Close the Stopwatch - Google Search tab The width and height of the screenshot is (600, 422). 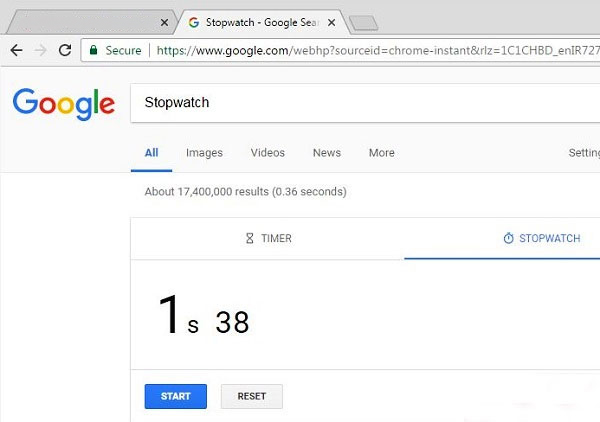coord(332,23)
